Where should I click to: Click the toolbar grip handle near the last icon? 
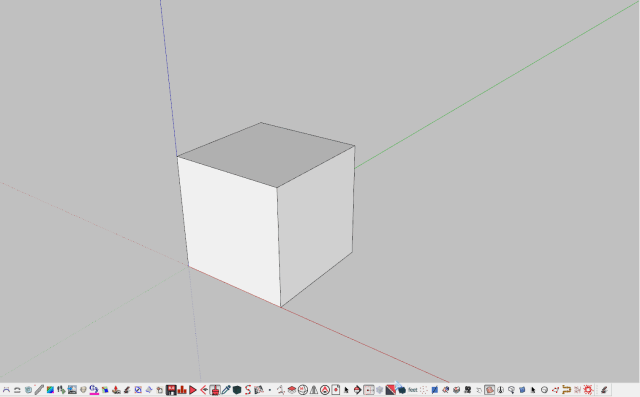coord(598,390)
